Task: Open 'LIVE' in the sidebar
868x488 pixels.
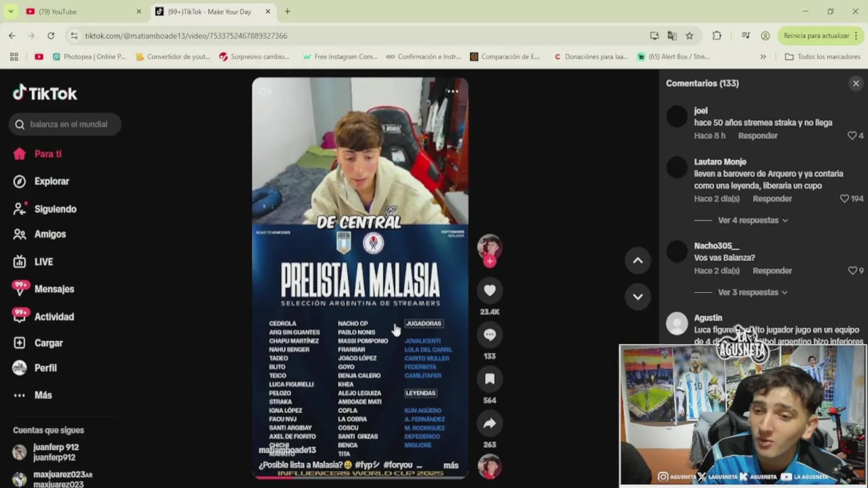Action: (43, 262)
